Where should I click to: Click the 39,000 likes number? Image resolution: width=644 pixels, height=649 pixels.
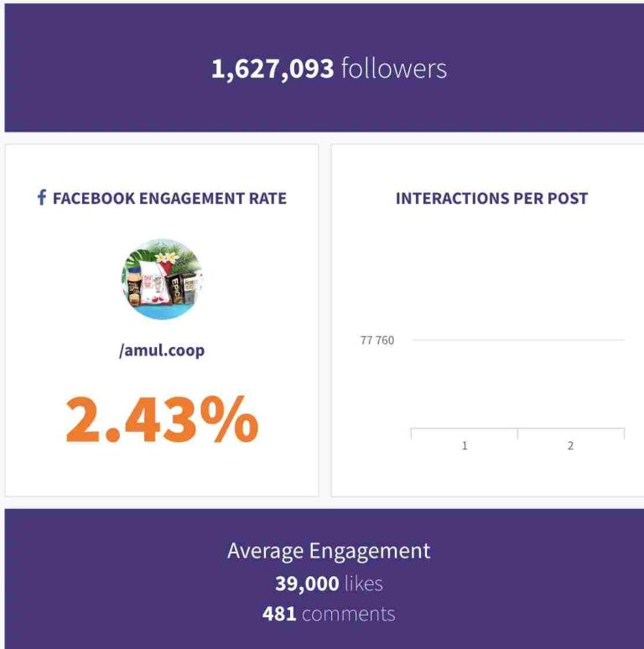click(x=306, y=584)
